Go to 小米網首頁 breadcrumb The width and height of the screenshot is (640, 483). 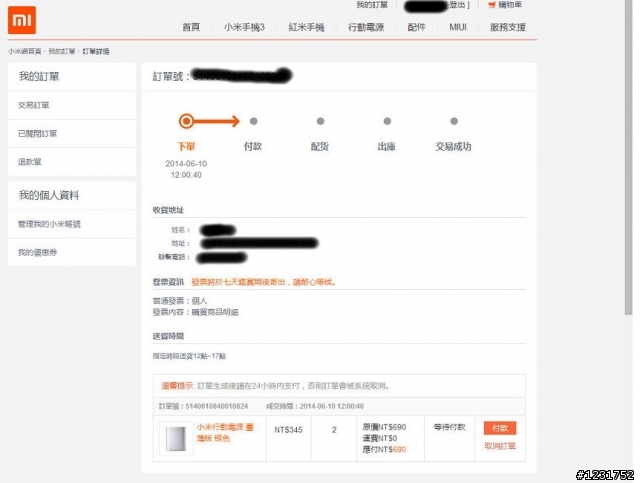tap(24, 51)
